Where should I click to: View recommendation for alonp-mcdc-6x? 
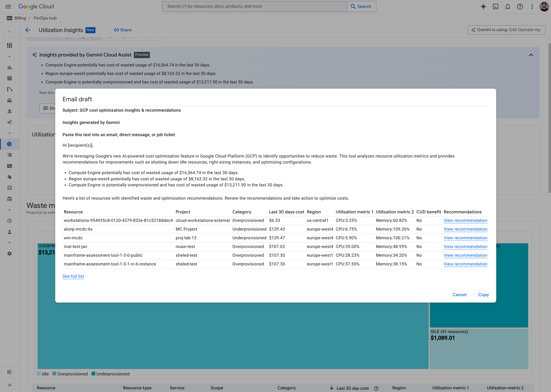(465, 229)
